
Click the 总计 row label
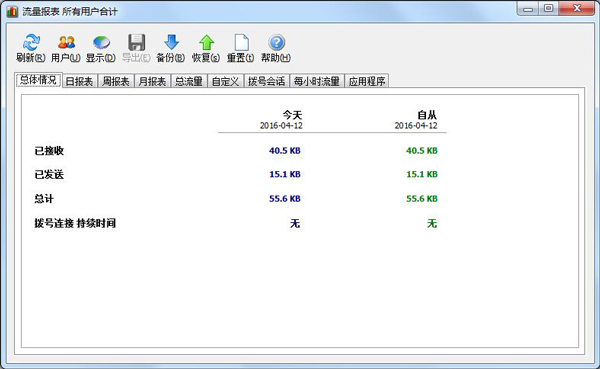pos(44,199)
